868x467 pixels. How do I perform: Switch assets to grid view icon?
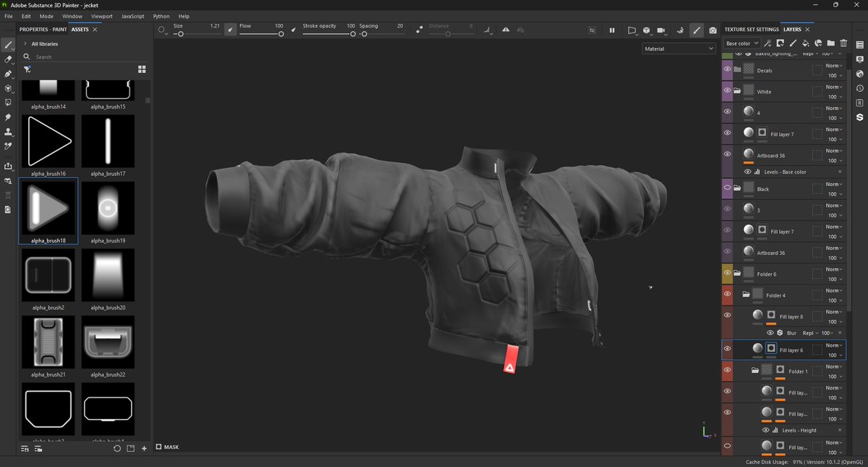142,69
